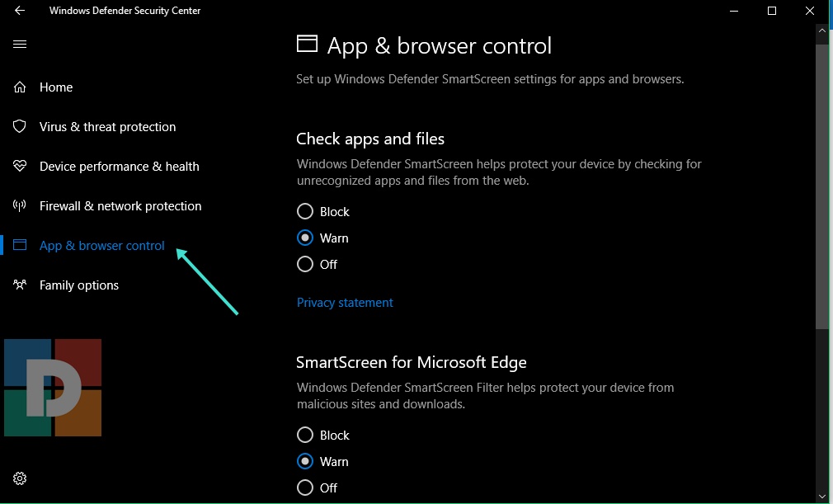Click the vertical scrollbar thumb
833x504 pixels.
point(821,186)
